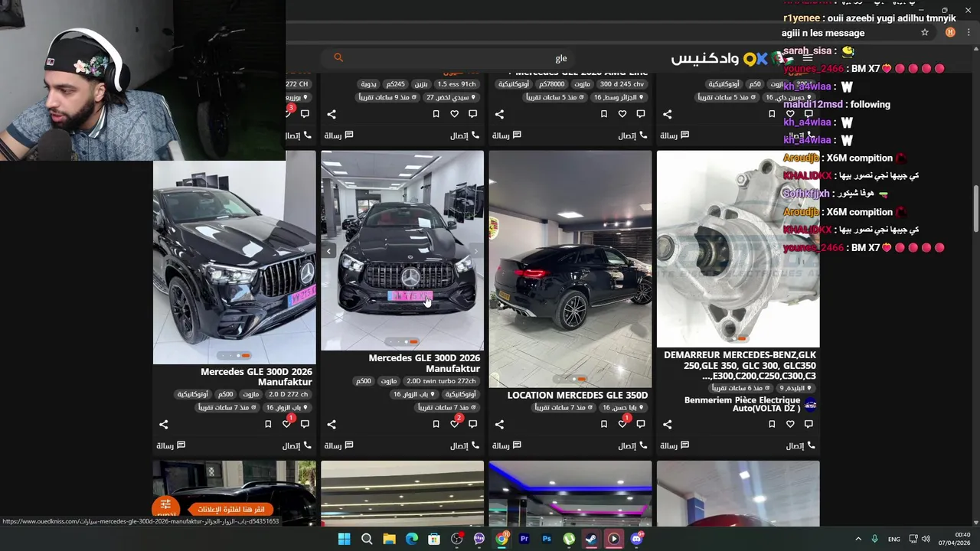Open File Explorer from the taskbar

[x=389, y=539]
